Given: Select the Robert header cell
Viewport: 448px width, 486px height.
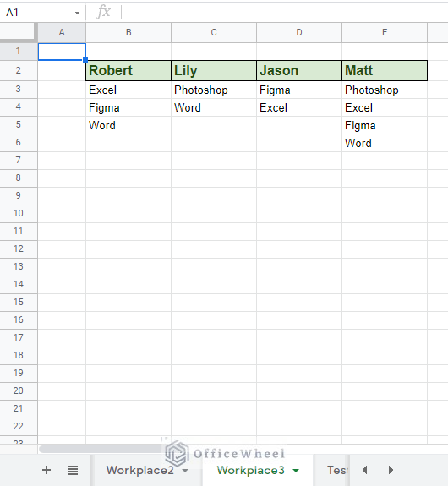Looking at the screenshot, I should tap(128, 71).
